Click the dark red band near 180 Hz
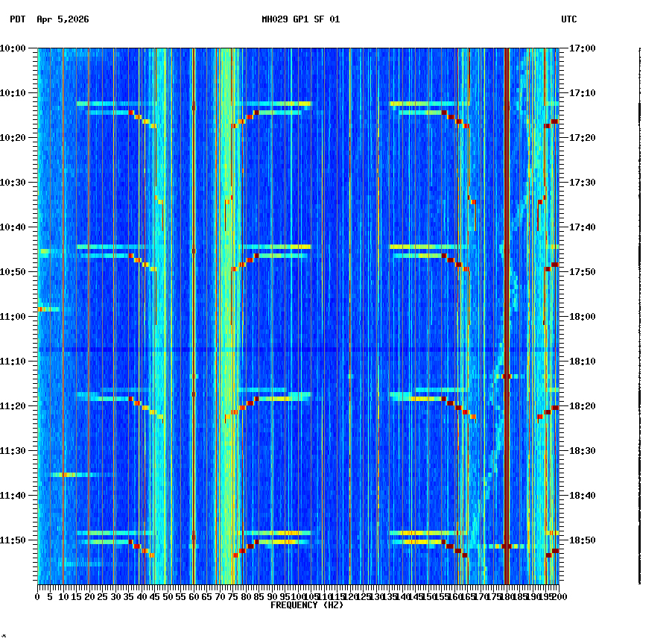The width and height of the screenshot is (672, 644). coord(507,298)
